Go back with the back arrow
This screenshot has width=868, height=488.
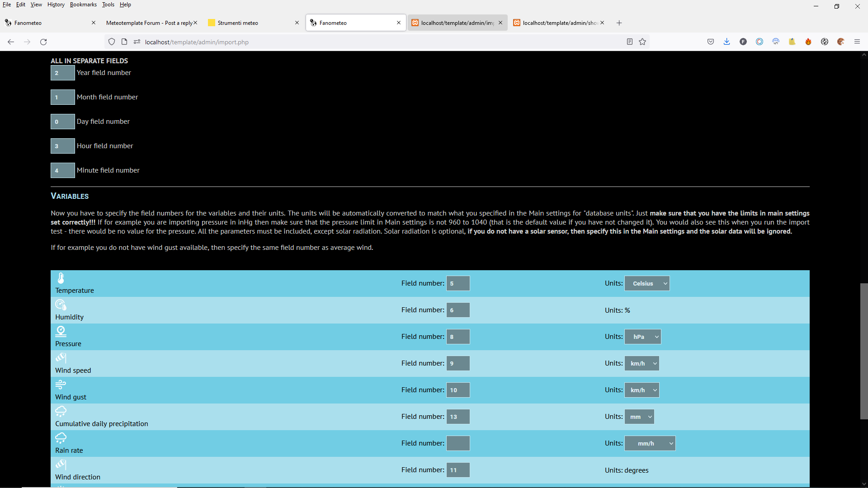click(x=11, y=42)
